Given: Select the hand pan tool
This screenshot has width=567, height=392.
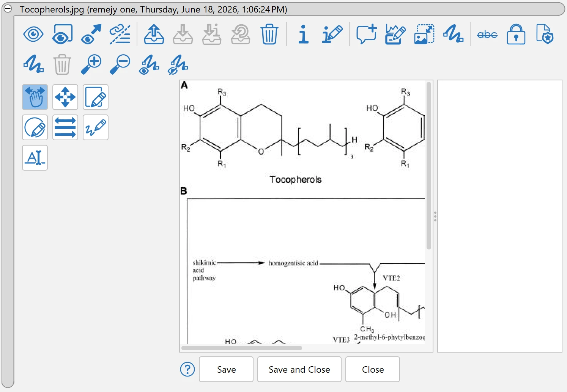Looking at the screenshot, I should tap(35, 97).
